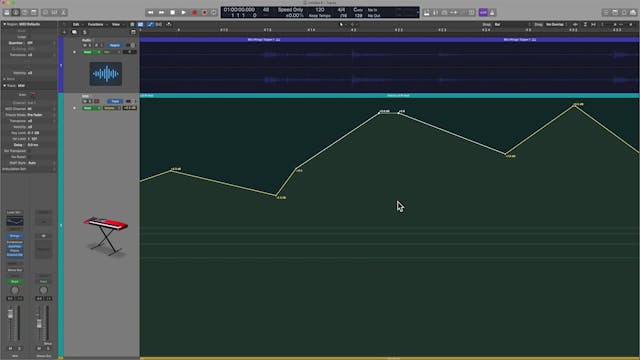Select the automation point at curve peak
This screenshot has height=360, width=640.
(x=575, y=105)
